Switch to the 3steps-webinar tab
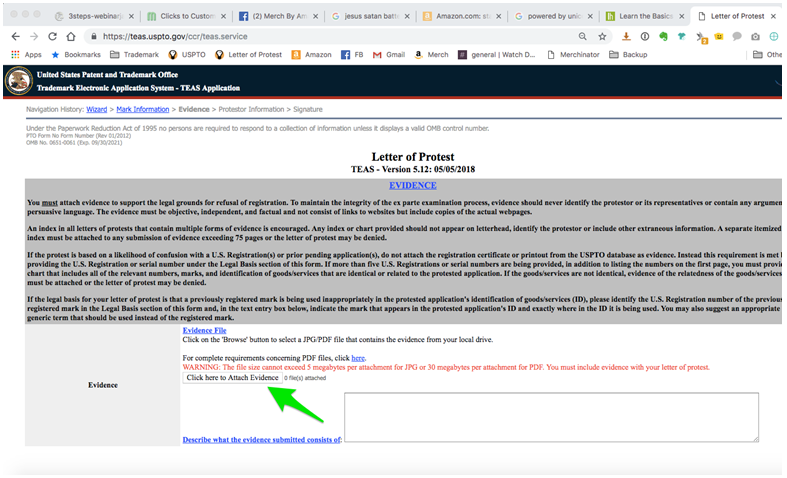This screenshot has height=478, width=787. click(x=94, y=16)
